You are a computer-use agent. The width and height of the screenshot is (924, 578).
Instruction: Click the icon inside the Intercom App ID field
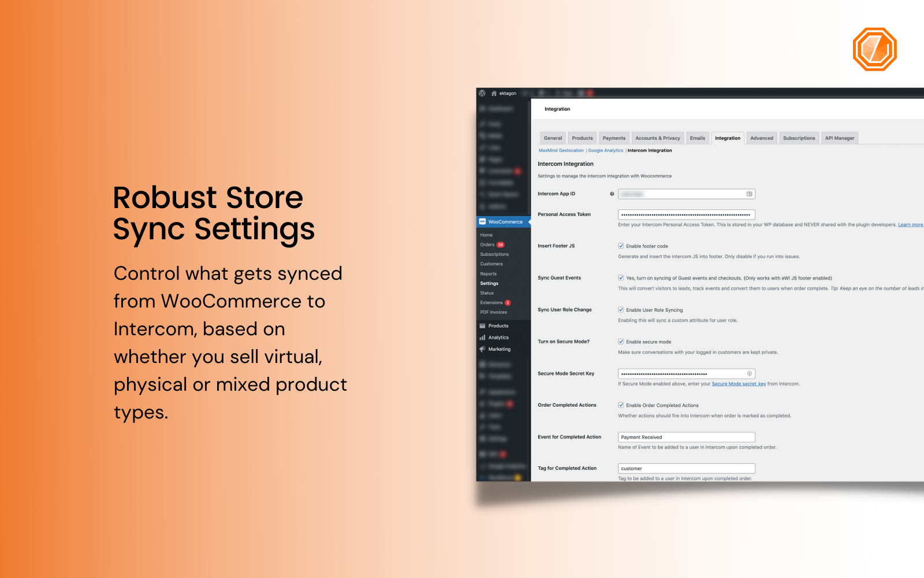coord(748,194)
